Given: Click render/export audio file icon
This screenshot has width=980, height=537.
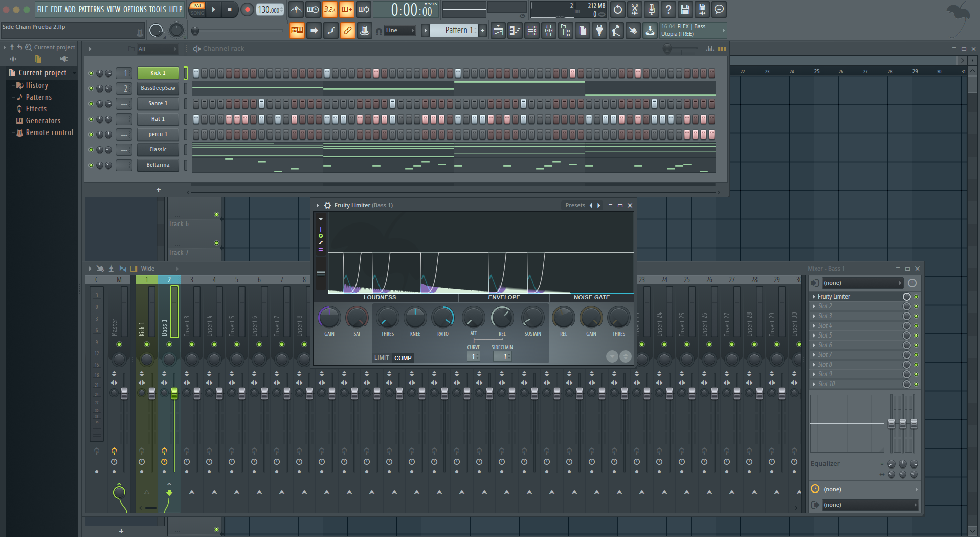Looking at the screenshot, I should click(702, 9).
